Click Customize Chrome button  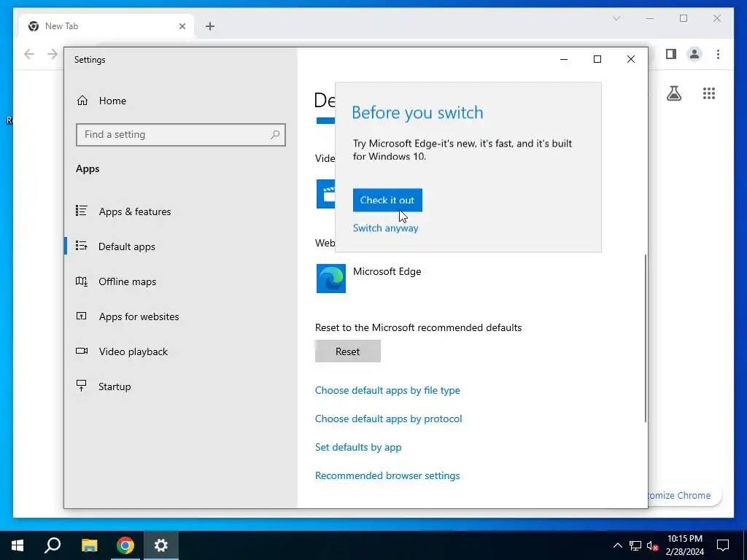[684, 495]
